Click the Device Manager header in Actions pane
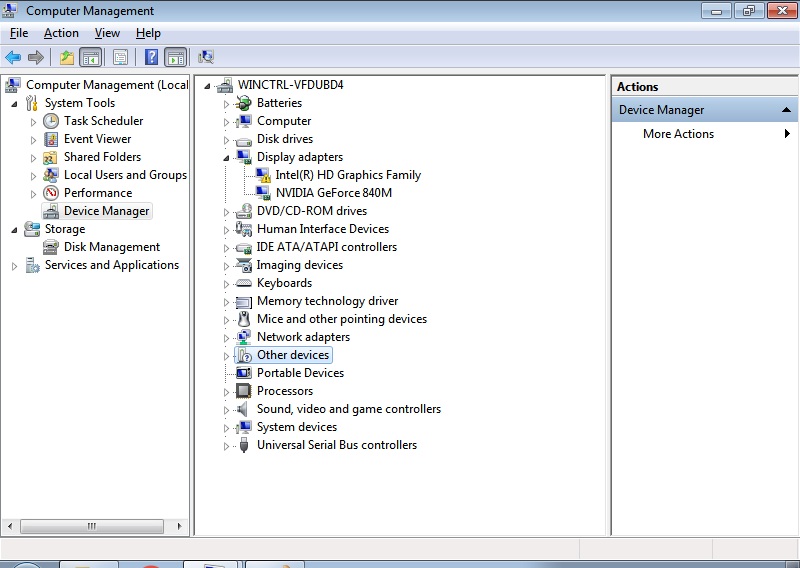This screenshot has height=568, width=800. (705, 110)
